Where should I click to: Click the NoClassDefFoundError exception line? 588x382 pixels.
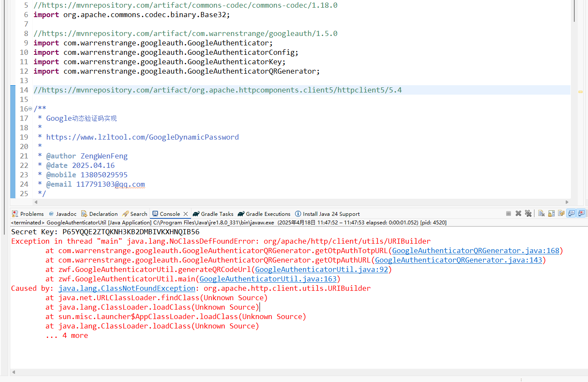[x=221, y=241]
